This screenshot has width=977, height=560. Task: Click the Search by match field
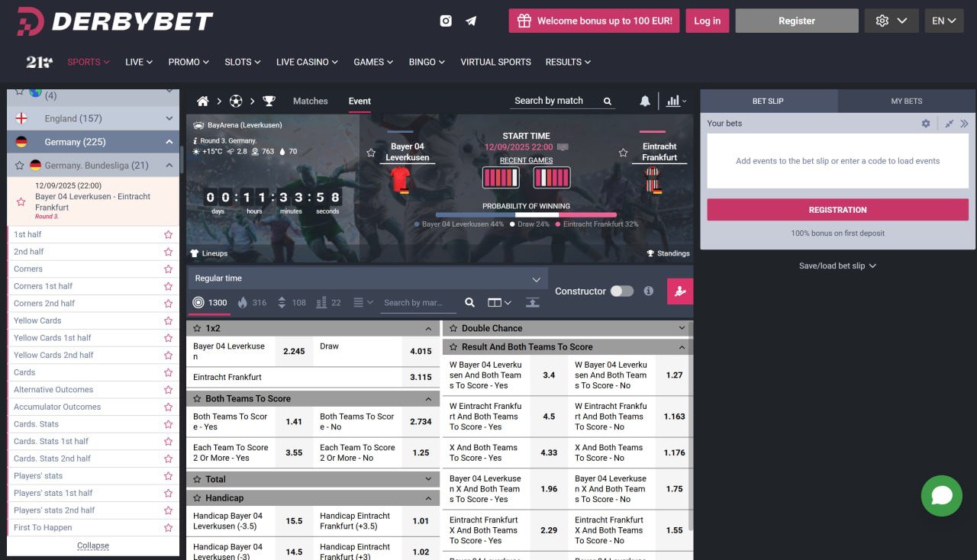[556, 101]
